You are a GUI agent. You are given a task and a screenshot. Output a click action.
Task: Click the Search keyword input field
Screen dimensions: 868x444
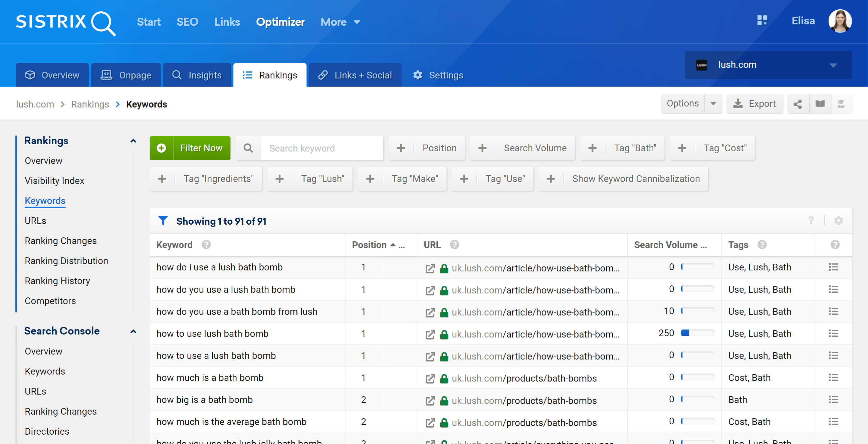(322, 148)
